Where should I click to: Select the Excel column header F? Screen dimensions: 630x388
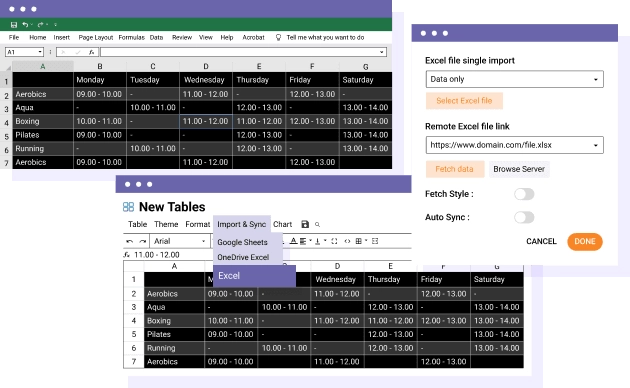coord(312,66)
